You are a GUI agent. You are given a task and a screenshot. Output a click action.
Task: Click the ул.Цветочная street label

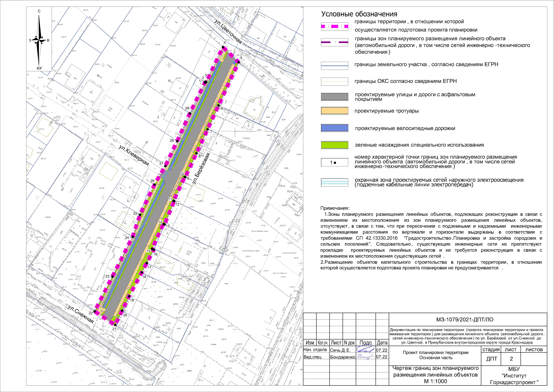click(228, 32)
